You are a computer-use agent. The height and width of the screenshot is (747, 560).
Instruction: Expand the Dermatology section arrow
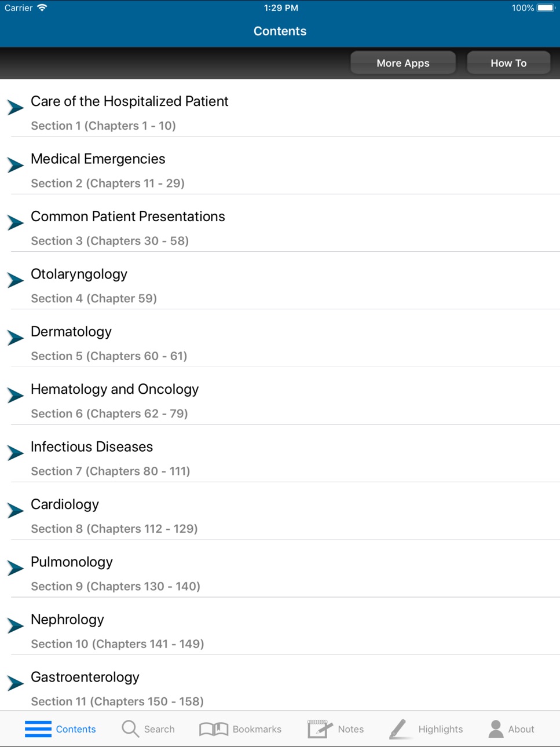[x=16, y=337]
